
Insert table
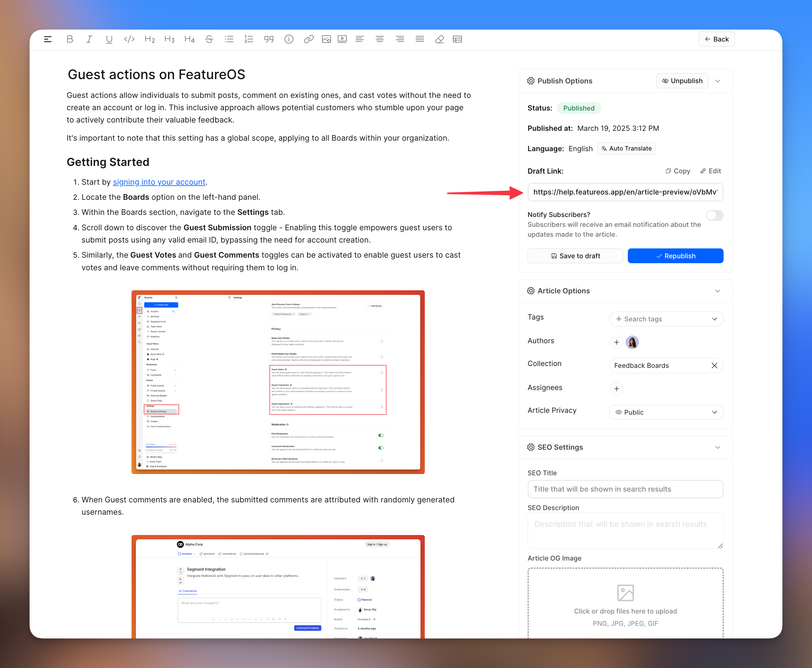pos(457,39)
